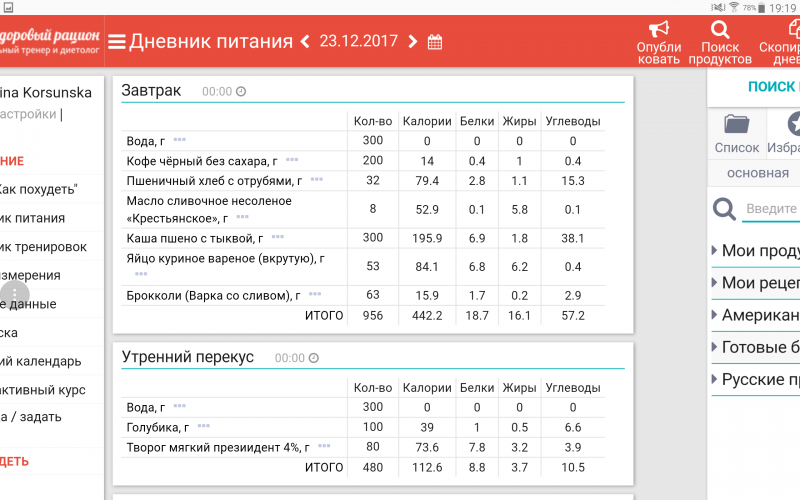Viewport: 800px width, 500px height.
Task: Click the clock icon next to Утренний перекус time
Action: [314, 358]
